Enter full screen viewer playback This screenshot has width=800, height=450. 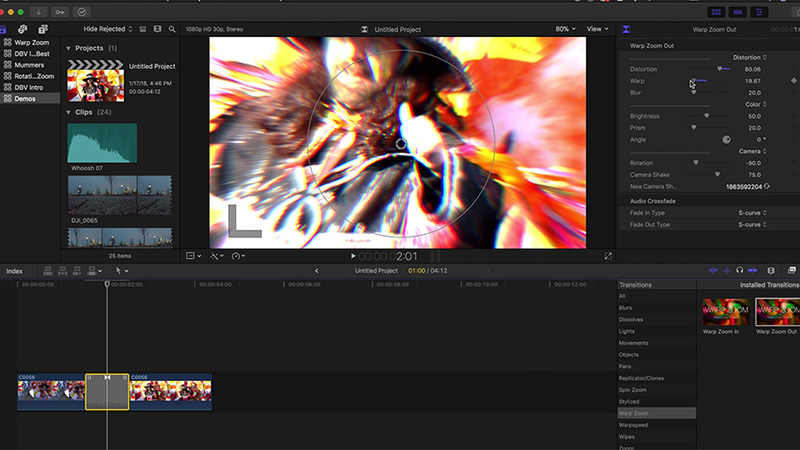coord(608,256)
